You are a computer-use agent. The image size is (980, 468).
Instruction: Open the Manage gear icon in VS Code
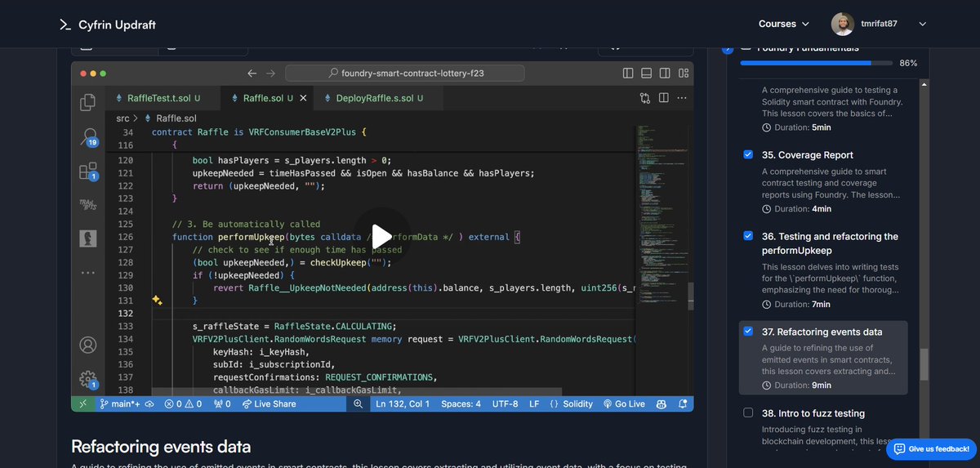point(88,380)
